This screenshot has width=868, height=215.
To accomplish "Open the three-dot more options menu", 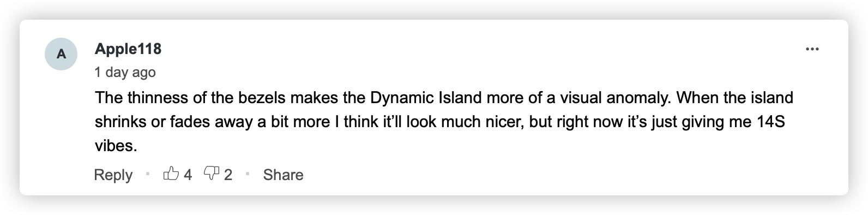I will click(x=812, y=50).
